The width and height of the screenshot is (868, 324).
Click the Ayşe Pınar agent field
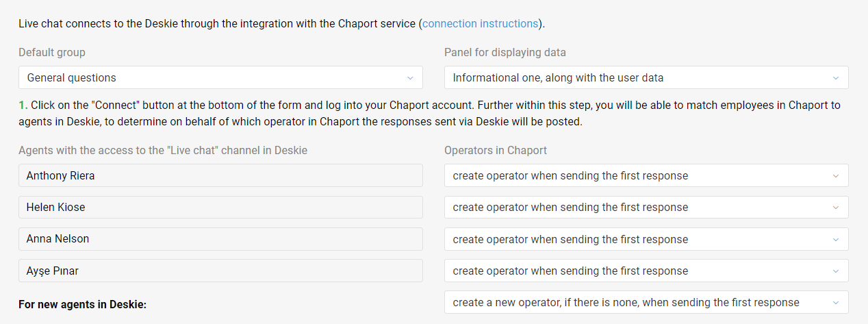pos(220,271)
